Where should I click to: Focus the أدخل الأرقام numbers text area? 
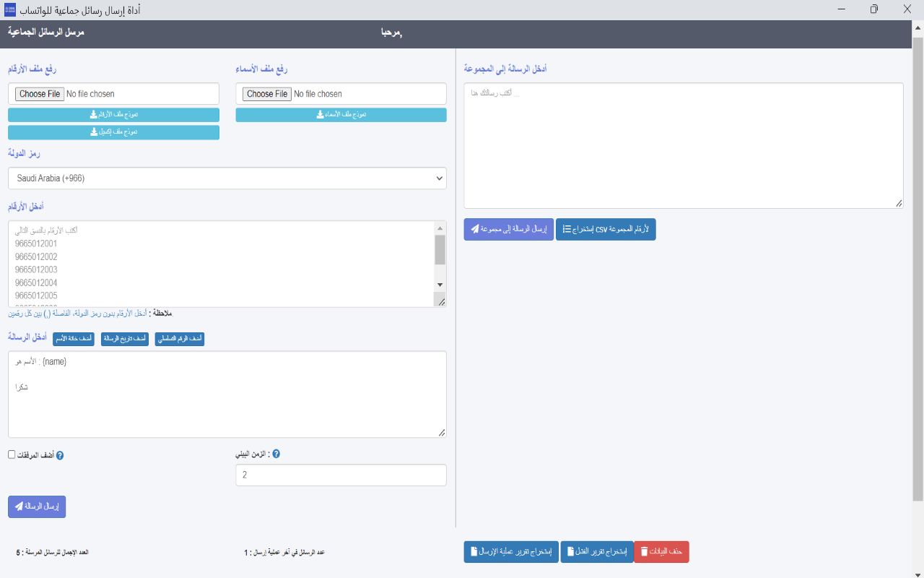[x=222, y=264]
